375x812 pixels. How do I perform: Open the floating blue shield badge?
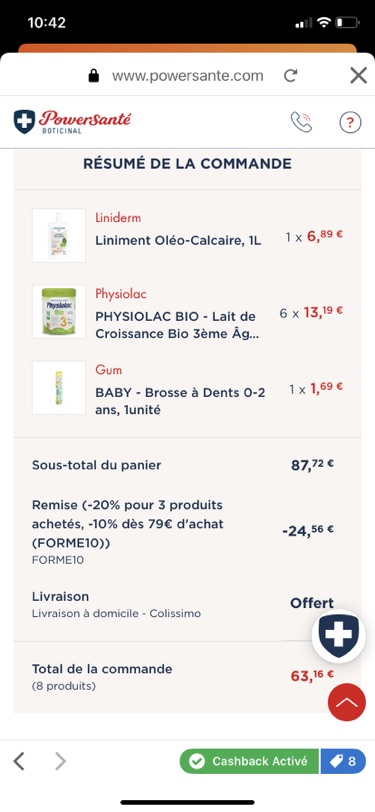coord(339,636)
